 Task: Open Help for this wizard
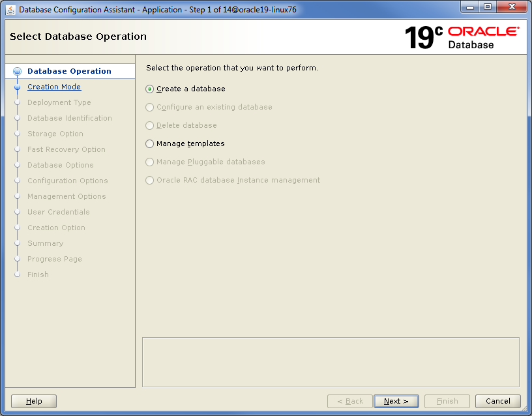click(34, 401)
